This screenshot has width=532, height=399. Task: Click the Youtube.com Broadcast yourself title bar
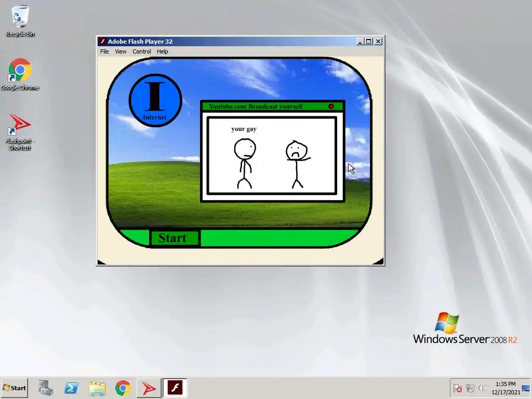(272, 107)
